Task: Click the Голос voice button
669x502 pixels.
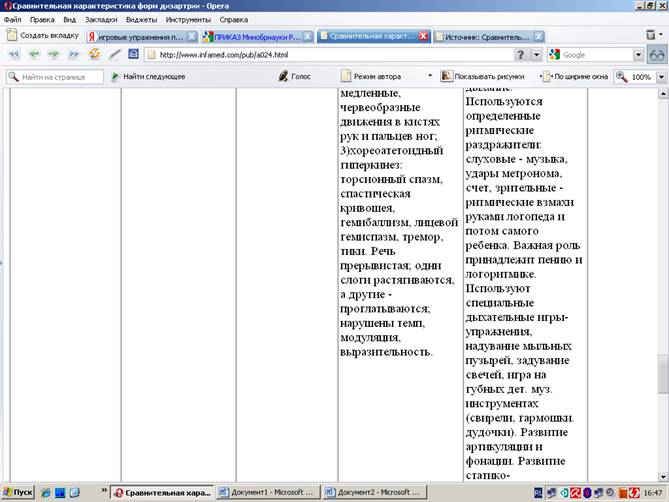Action: pyautogui.click(x=295, y=76)
